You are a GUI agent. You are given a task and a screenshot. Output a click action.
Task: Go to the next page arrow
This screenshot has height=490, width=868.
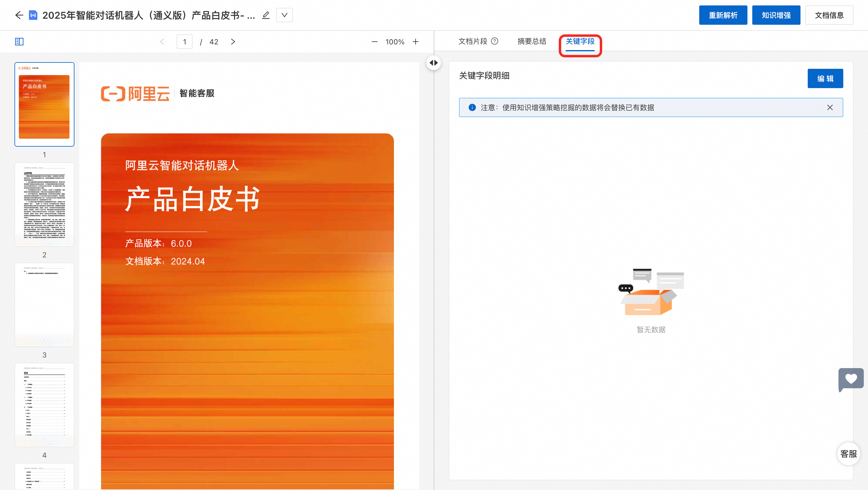(233, 42)
